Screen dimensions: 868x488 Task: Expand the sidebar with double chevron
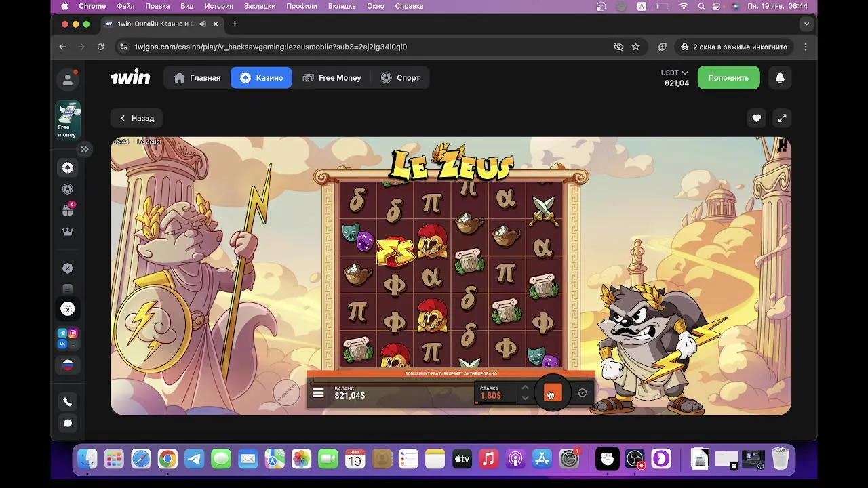84,149
